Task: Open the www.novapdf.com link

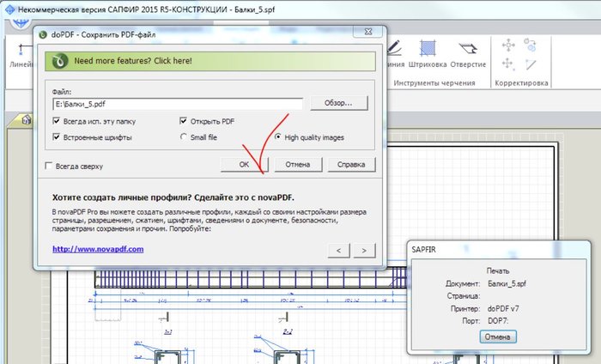Action: pos(98,249)
